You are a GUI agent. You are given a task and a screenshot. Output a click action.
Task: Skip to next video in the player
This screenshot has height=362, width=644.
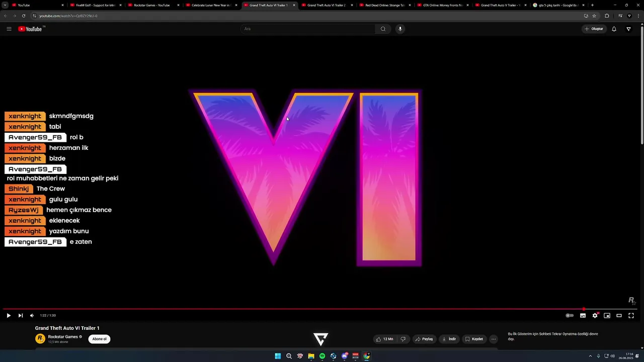(21, 315)
